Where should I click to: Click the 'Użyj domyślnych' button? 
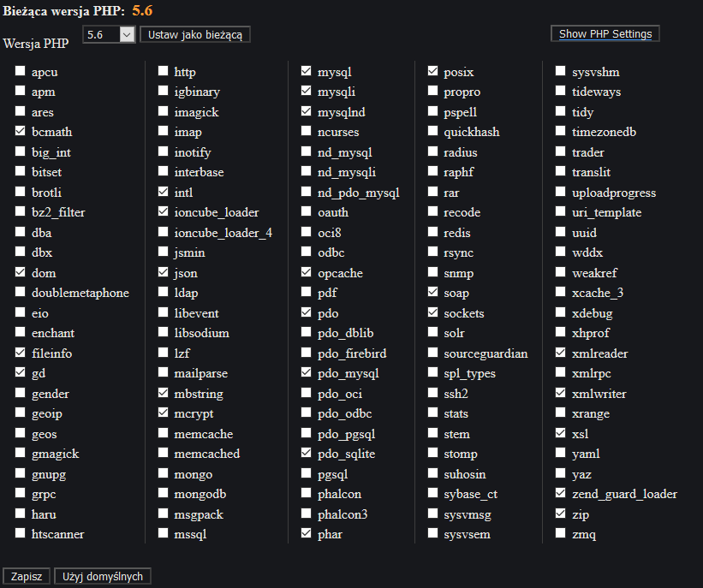point(103,577)
